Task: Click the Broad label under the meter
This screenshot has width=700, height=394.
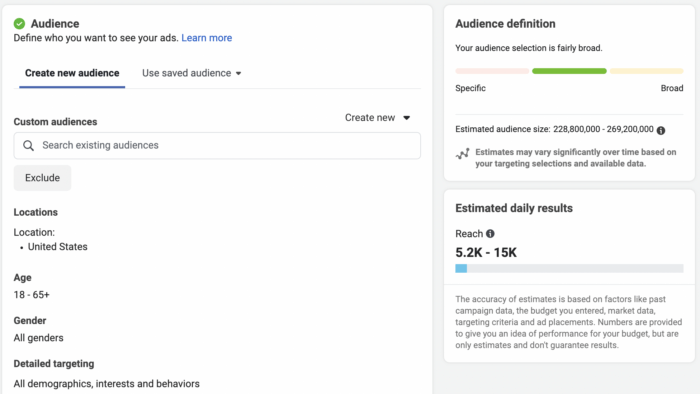Action: coord(672,88)
